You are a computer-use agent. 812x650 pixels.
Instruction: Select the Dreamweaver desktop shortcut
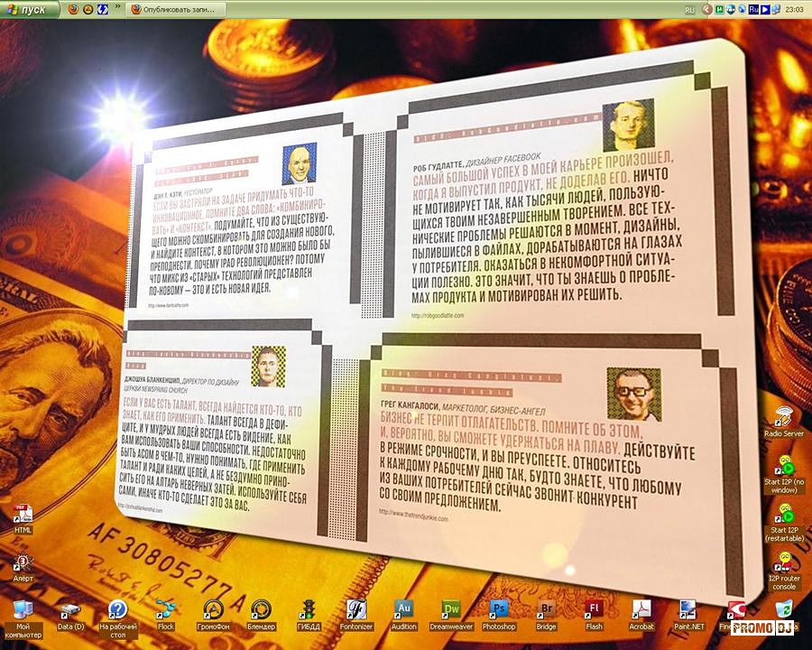point(451,616)
